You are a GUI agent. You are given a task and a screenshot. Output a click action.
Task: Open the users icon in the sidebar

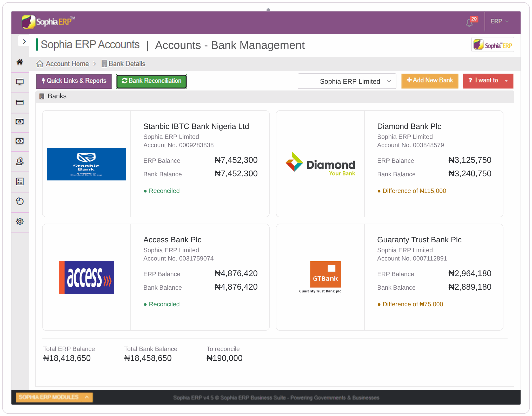[20, 161]
